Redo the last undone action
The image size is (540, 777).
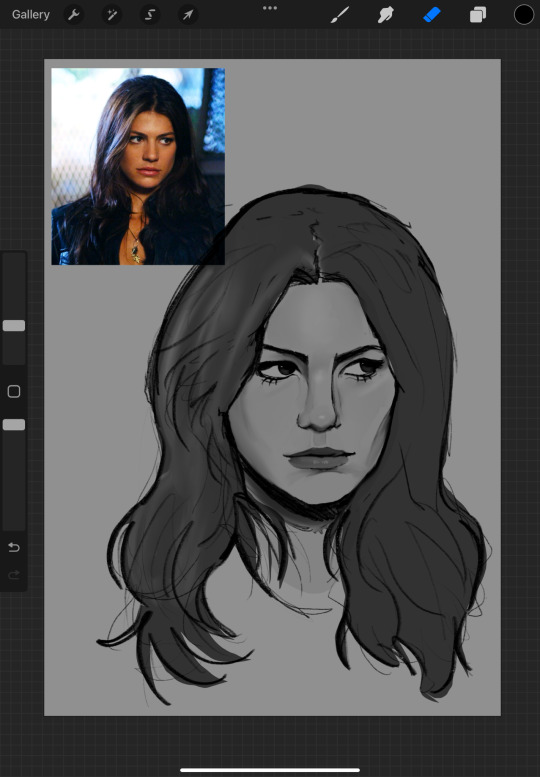pos(14,575)
